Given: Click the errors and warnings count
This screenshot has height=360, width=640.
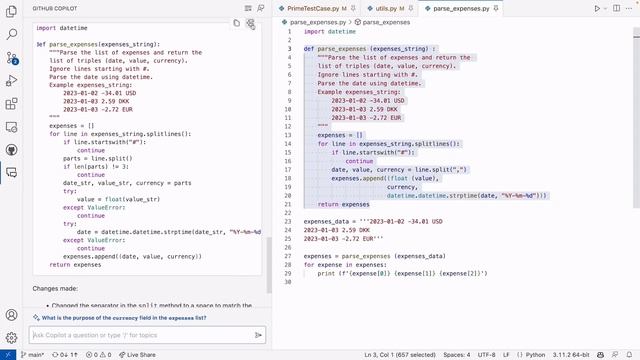Looking at the screenshot, I should (98, 355).
